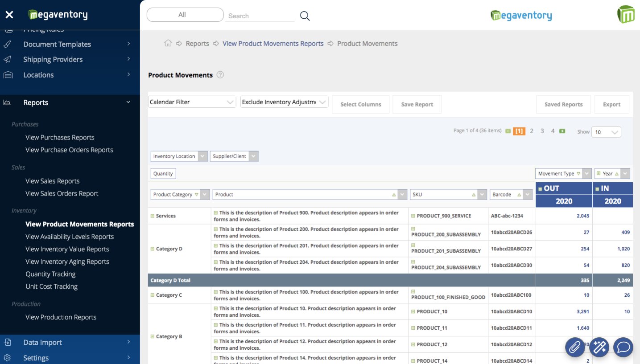Click the search magnifier icon
This screenshot has height=364, width=640.
tap(305, 16)
